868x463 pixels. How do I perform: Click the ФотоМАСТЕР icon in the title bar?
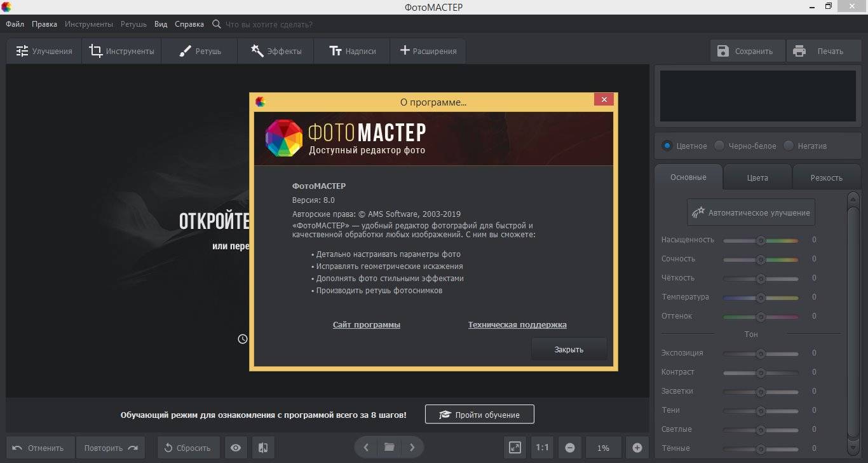click(x=6, y=7)
